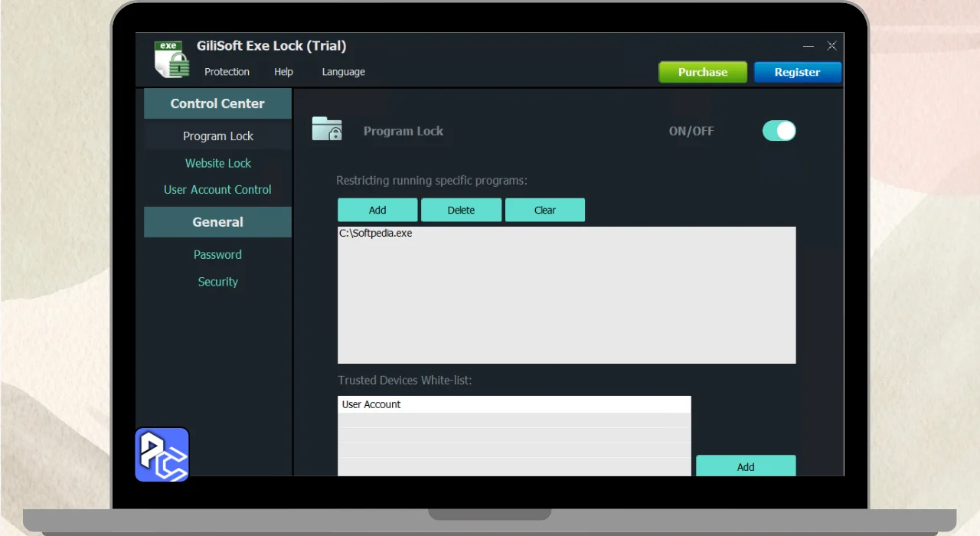The image size is (980, 536).
Task: Click the Control Center header
Action: pyautogui.click(x=217, y=103)
